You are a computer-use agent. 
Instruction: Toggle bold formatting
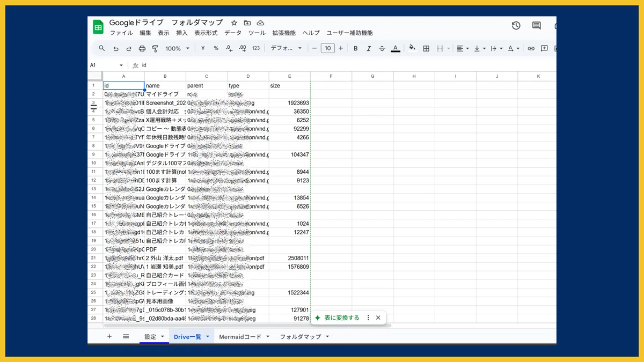point(355,48)
